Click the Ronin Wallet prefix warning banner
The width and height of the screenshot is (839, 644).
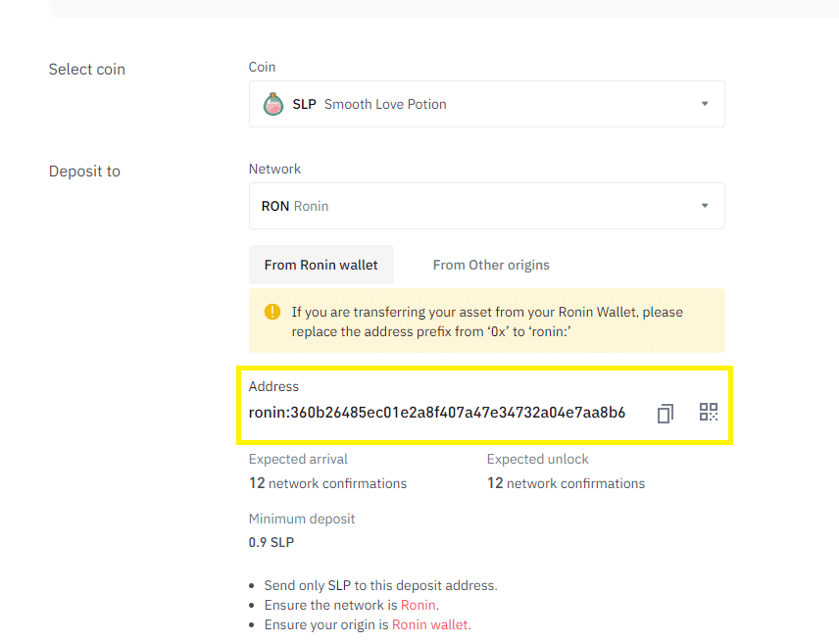point(487,321)
